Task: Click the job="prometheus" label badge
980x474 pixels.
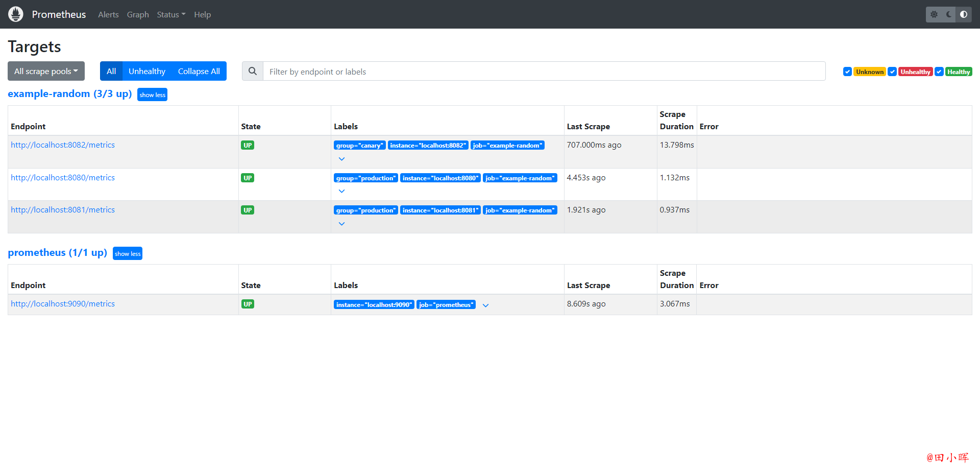Action: point(446,305)
